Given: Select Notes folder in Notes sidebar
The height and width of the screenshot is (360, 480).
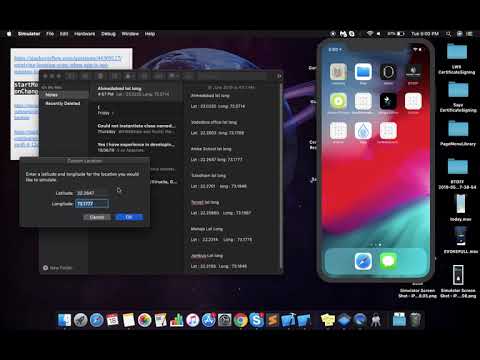Looking at the screenshot, I should point(64,95).
